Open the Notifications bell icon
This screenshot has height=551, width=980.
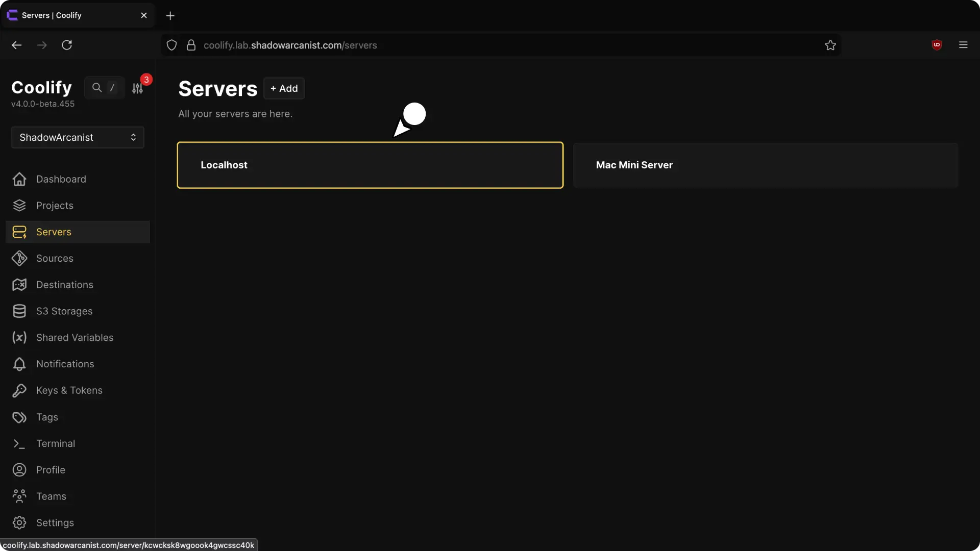[19, 364]
